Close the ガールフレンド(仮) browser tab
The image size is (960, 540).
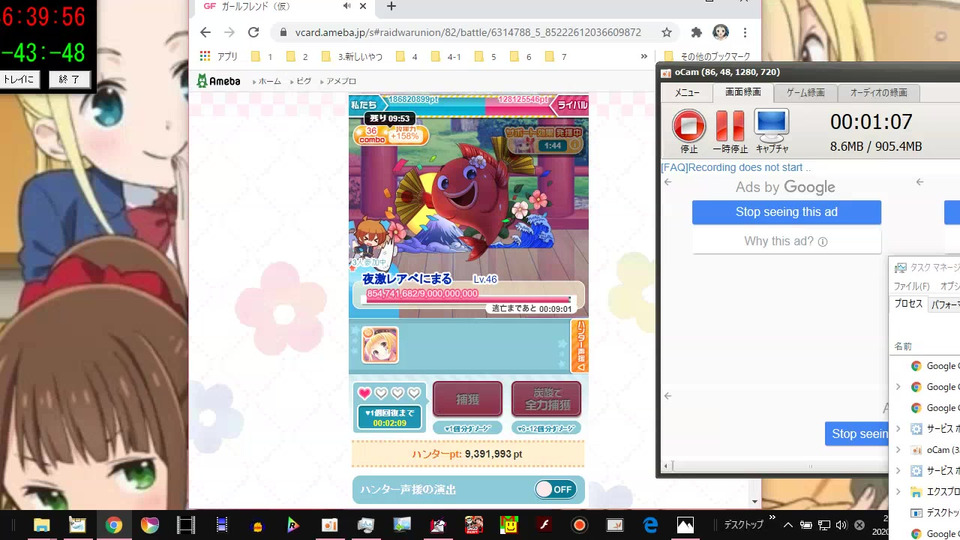pyautogui.click(x=363, y=6)
